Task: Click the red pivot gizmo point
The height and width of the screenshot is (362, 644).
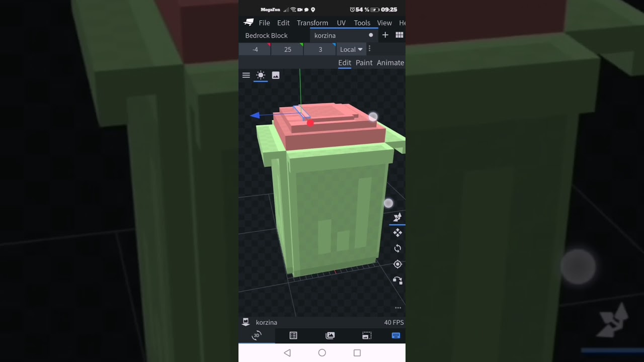Action: point(310,123)
